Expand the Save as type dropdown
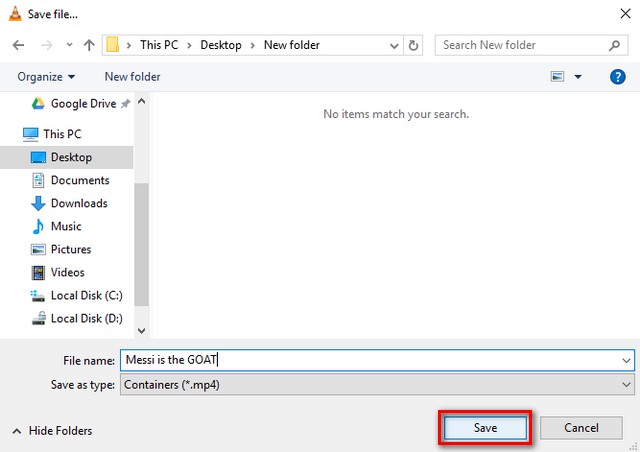This screenshot has width=640, height=452. pyautogui.click(x=626, y=384)
